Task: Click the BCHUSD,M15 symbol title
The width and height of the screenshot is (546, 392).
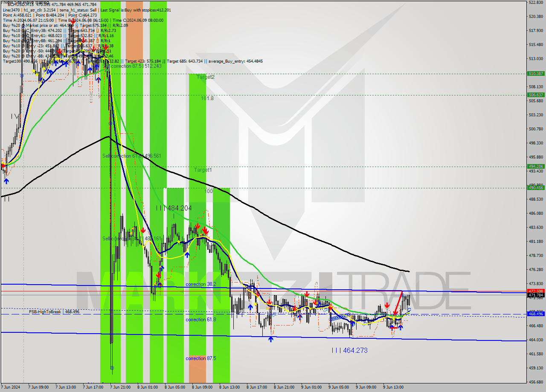Action: [x=21, y=5]
